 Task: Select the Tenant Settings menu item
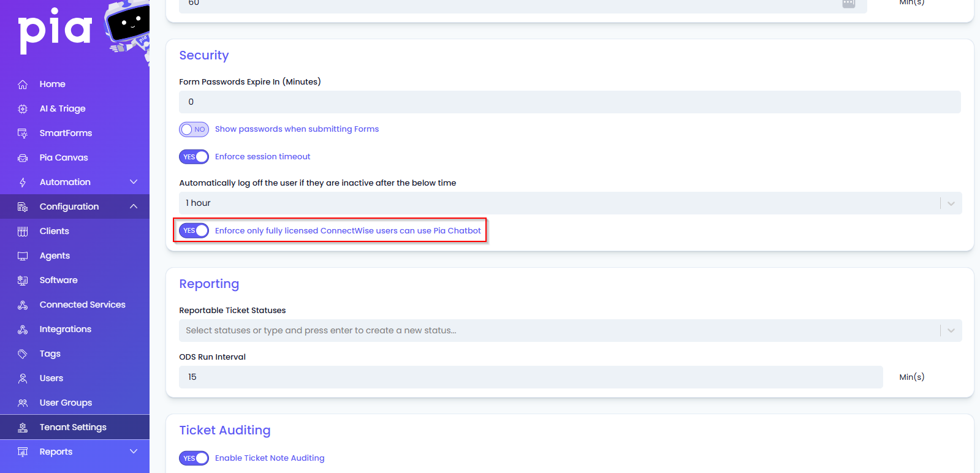pyautogui.click(x=75, y=427)
